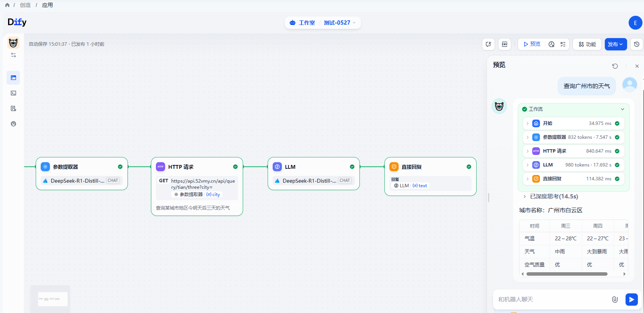
Task: Click the 功能 features button
Action: (x=587, y=44)
